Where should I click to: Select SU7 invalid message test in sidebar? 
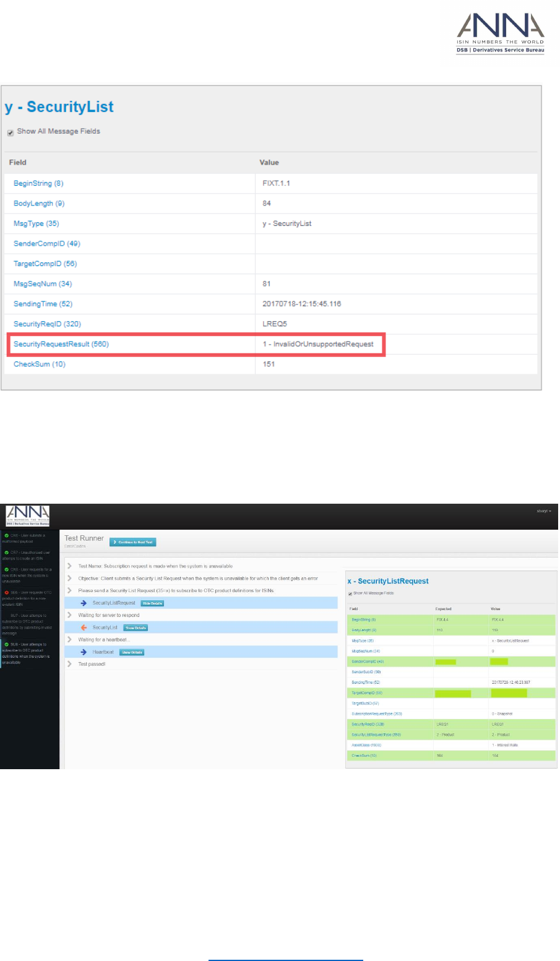28,624
